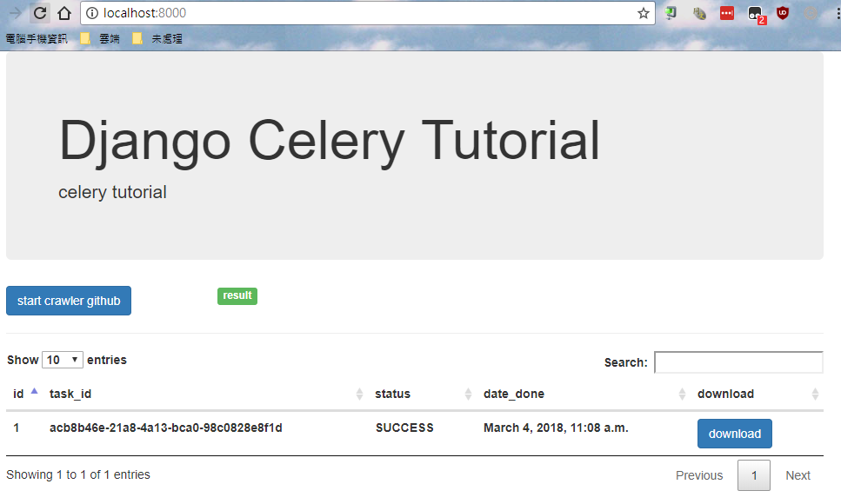Download the result for the SUCCESS task row
841x504 pixels.
point(734,434)
